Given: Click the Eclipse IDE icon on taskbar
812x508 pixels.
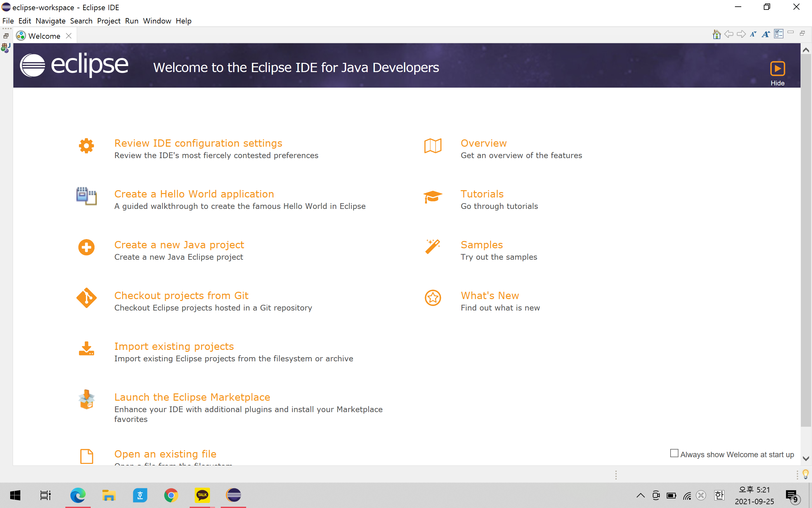Looking at the screenshot, I should pyautogui.click(x=233, y=495).
